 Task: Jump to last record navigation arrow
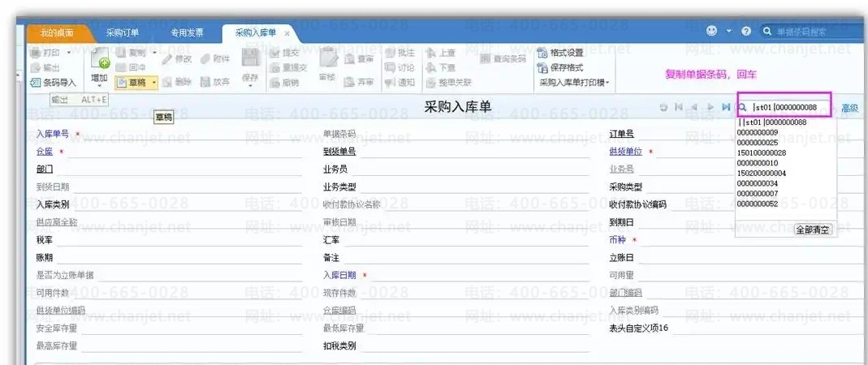click(725, 107)
